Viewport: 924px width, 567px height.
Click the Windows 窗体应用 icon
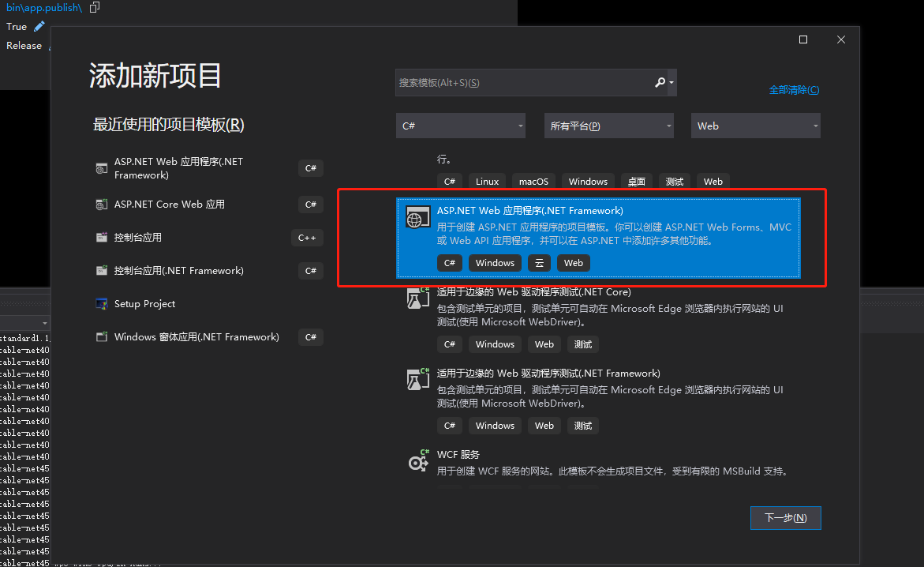(101, 337)
